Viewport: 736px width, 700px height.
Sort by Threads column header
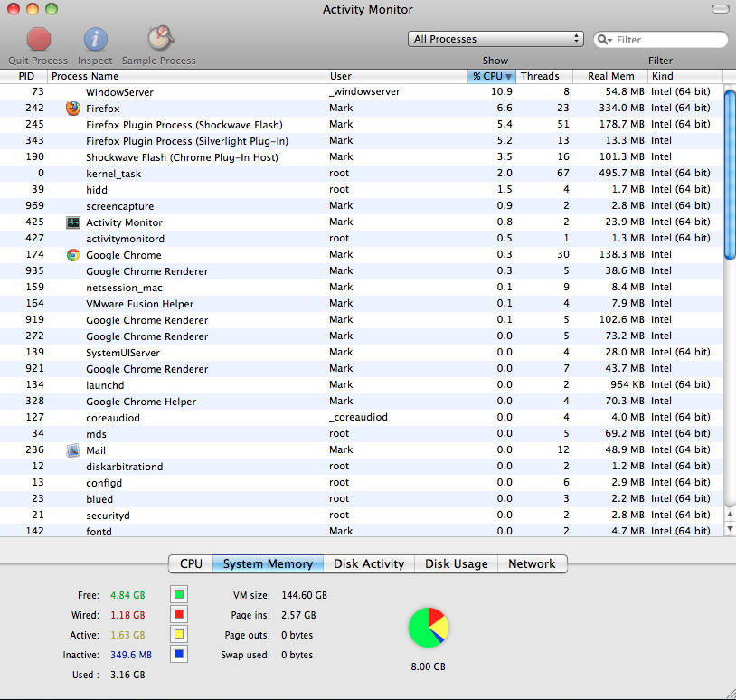(x=544, y=76)
